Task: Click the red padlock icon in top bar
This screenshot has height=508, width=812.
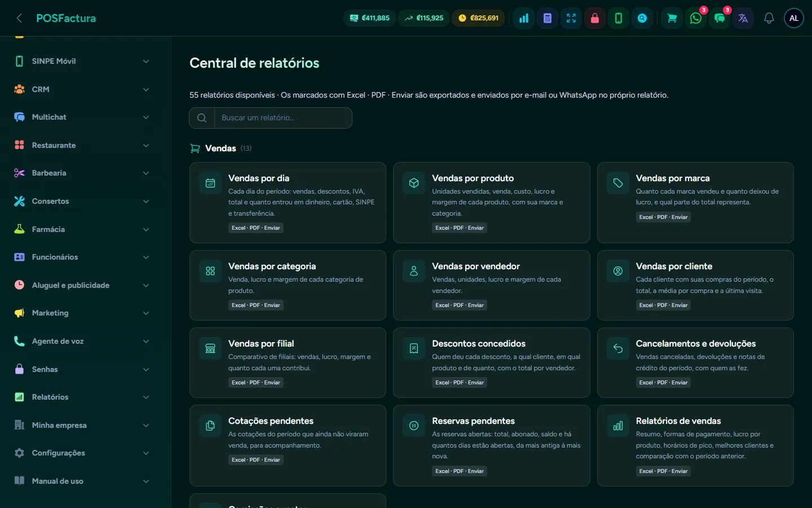Action: (595, 18)
